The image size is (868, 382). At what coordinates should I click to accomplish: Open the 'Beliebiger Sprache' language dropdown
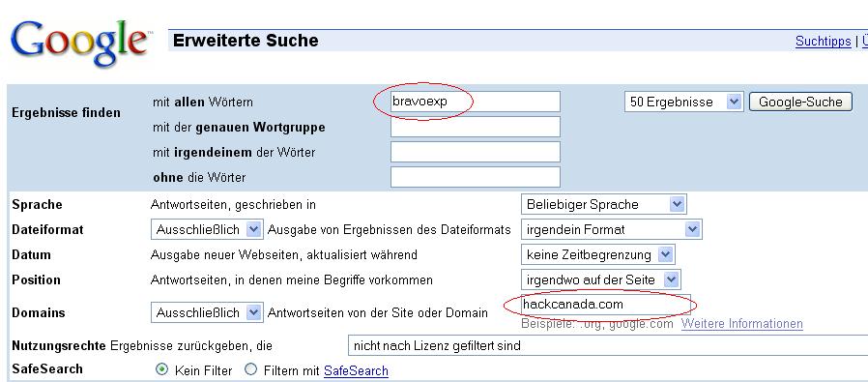[x=604, y=204]
